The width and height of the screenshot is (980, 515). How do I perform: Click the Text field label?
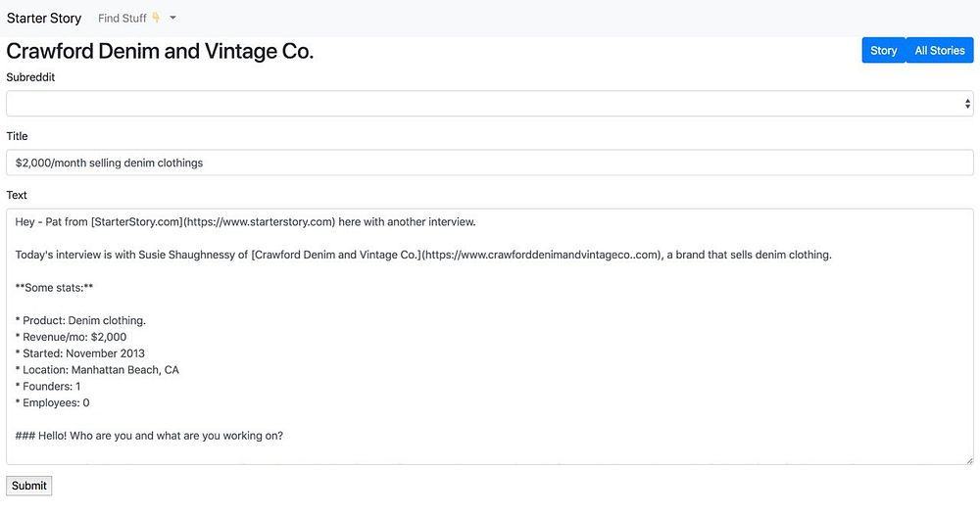[17, 195]
